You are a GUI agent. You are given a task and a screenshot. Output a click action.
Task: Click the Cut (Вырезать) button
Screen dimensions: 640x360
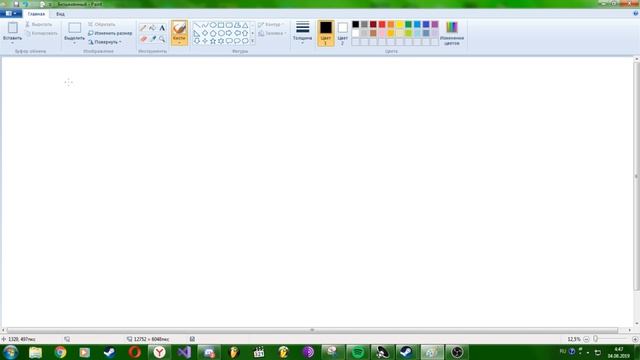pos(39,24)
